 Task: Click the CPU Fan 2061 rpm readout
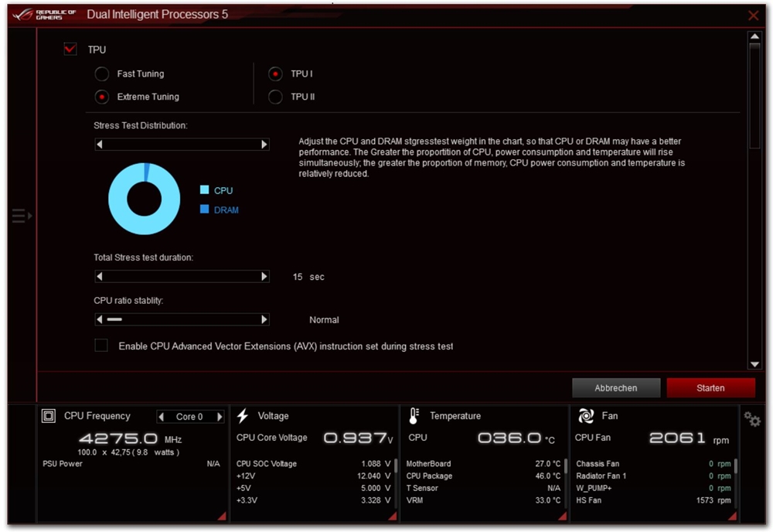[690, 438]
